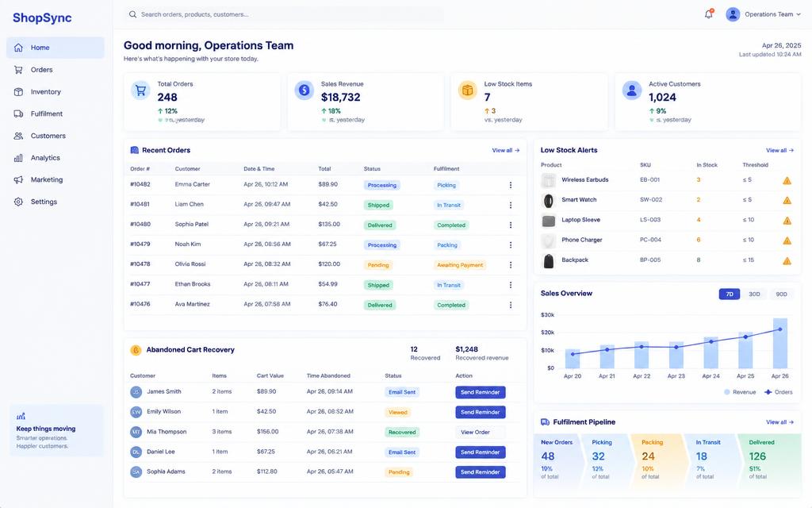Screen dimensions: 812x508
Task: Send Reminder to Sophia Adams
Action: pos(480,472)
